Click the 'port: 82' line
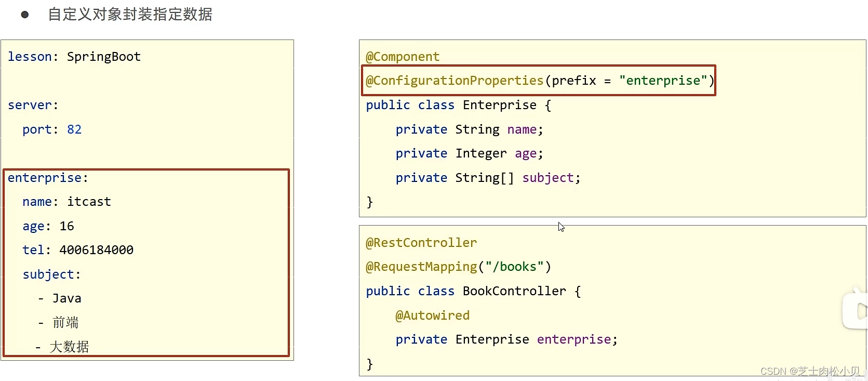This screenshot has width=868, height=381. pos(52,129)
